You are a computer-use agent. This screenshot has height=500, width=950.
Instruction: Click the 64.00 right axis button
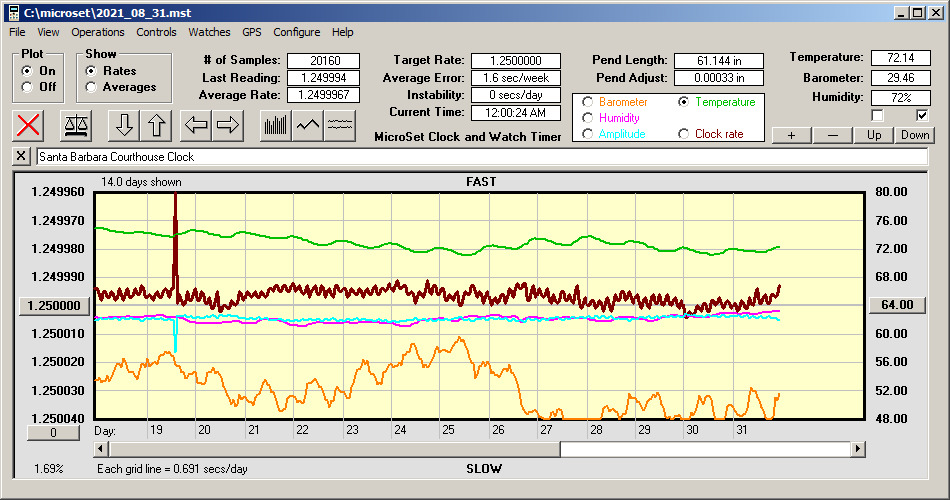click(897, 305)
